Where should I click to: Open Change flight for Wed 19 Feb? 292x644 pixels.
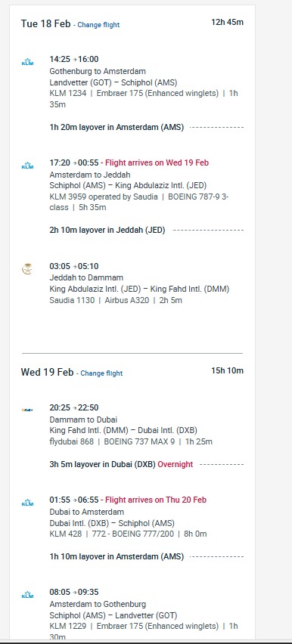click(101, 373)
